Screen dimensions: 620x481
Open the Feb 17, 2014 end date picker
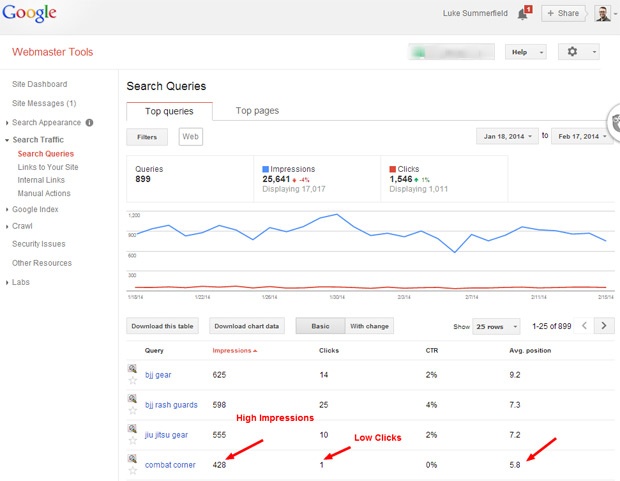(x=582, y=136)
